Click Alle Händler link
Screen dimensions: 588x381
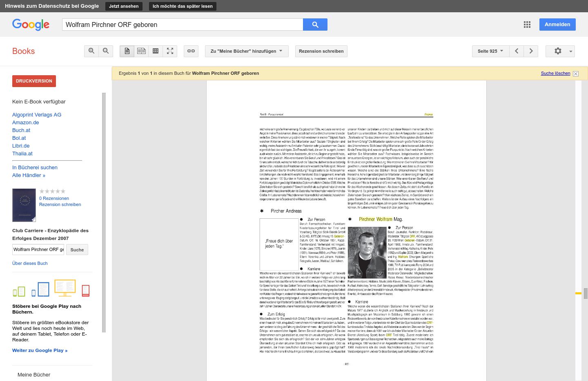[x=29, y=175]
